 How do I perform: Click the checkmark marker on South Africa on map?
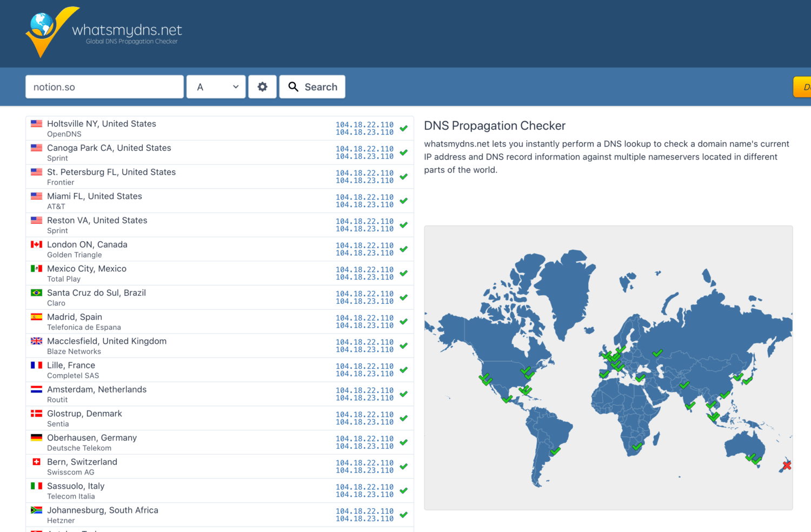point(637,447)
